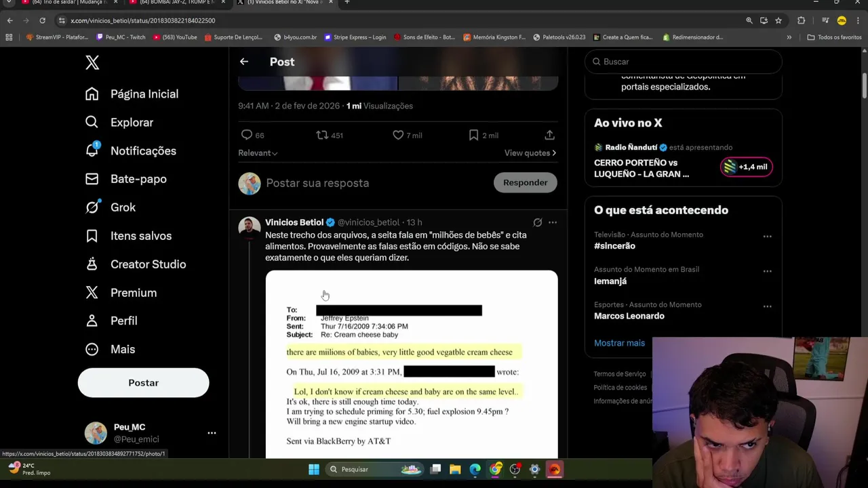
Task: Open Peu_MC account options menu
Action: pyautogui.click(x=212, y=432)
